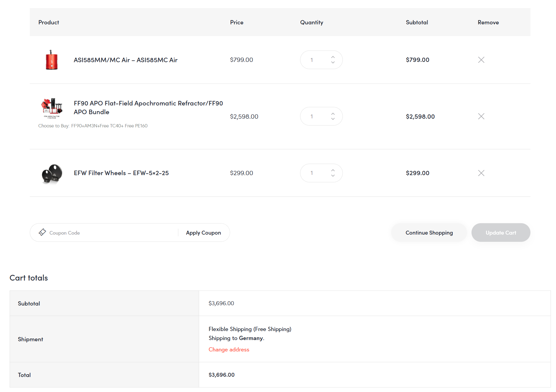Click the 'Choose to Buy' bundle option text
The width and height of the screenshot is (556, 392).
[x=93, y=126]
